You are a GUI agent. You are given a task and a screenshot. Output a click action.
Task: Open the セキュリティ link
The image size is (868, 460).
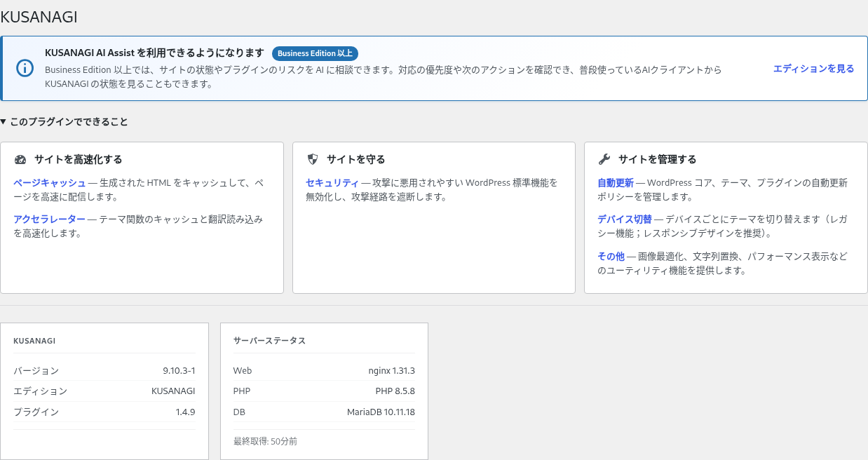(332, 183)
